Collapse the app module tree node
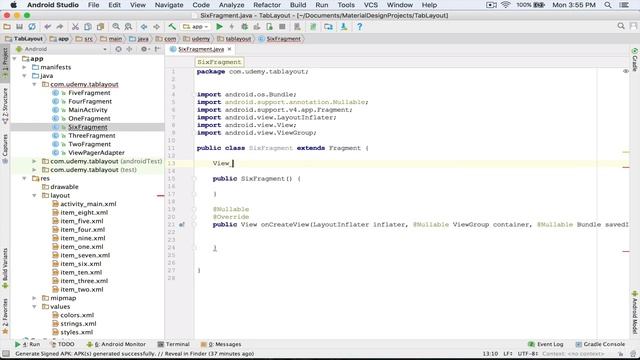Image resolution: width=640 pixels, height=360 pixels. pos(15,59)
